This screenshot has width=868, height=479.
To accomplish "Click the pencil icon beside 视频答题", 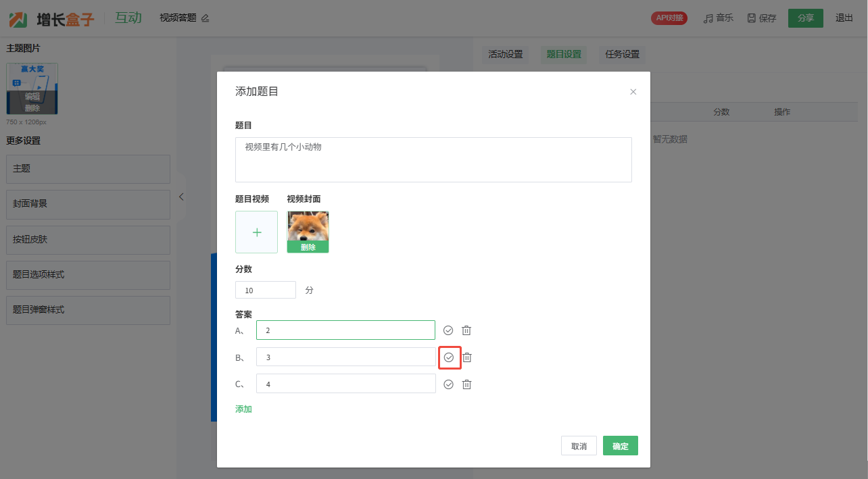I will coord(206,18).
